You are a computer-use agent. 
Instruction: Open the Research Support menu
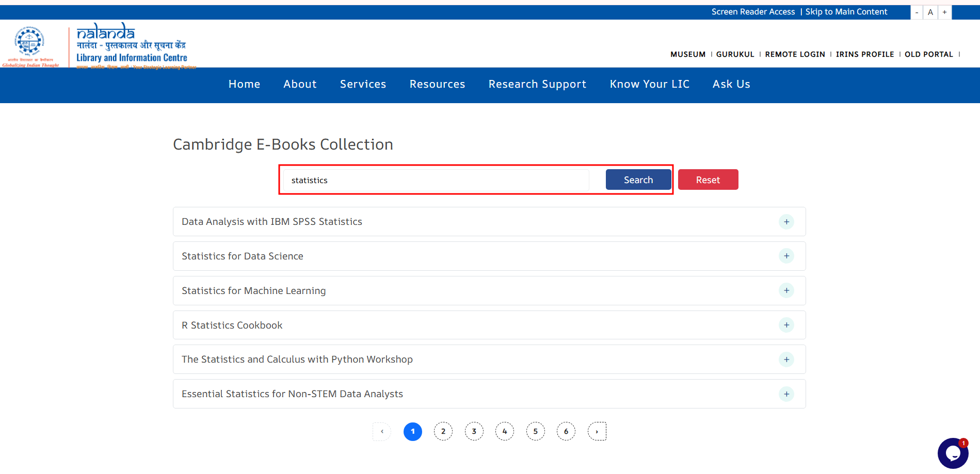(537, 84)
